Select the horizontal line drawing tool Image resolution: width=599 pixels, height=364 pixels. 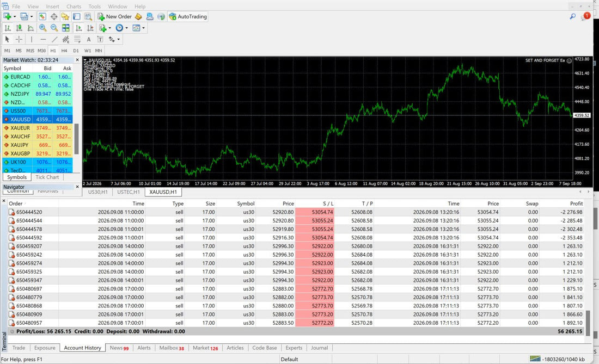[x=43, y=39]
